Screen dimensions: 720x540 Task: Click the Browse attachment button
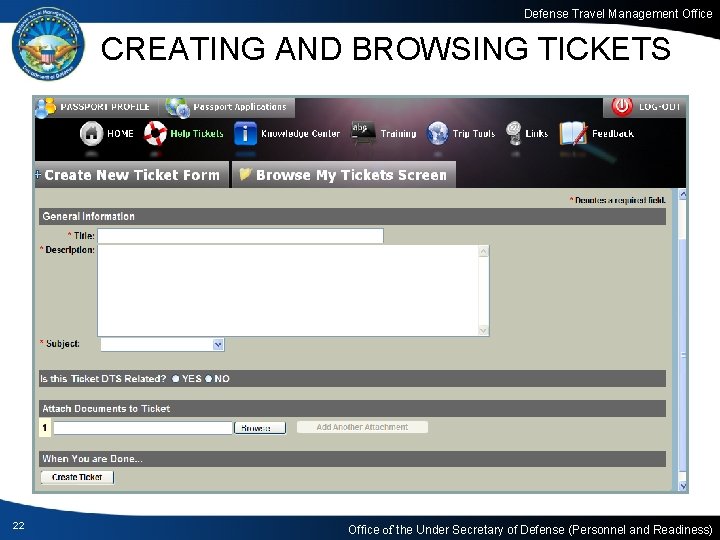tap(260, 428)
